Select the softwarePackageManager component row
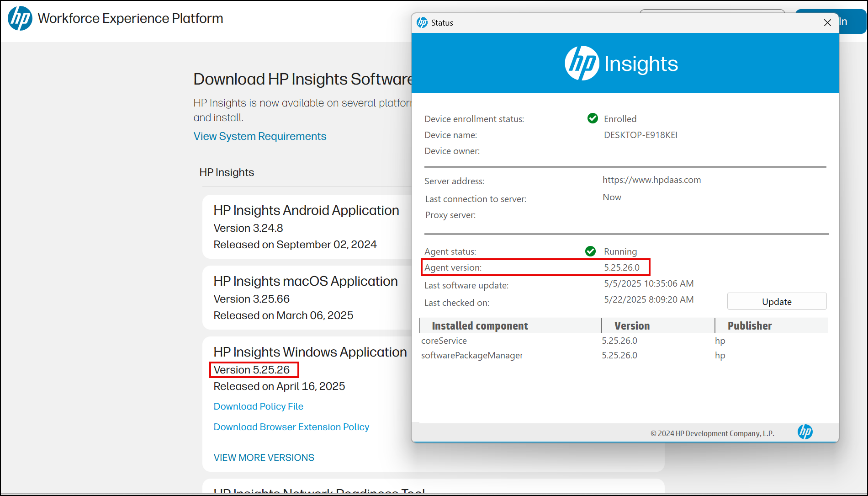This screenshot has height=496, width=868. click(x=472, y=355)
